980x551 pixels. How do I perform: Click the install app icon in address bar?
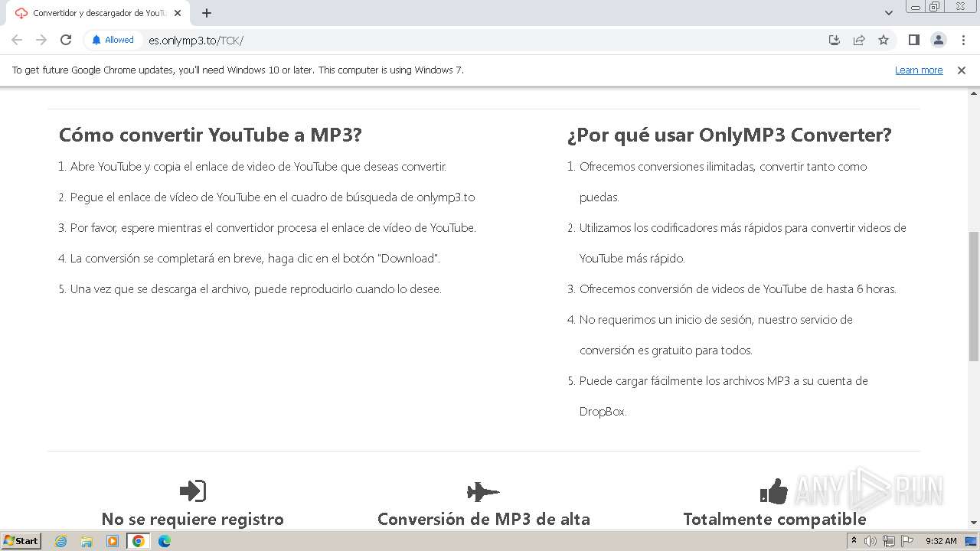(835, 40)
